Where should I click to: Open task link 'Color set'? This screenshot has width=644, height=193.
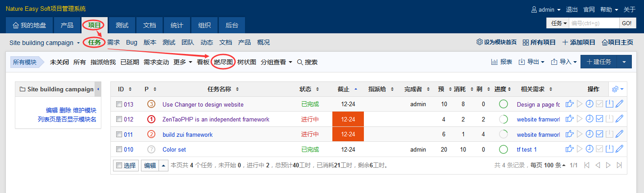pyautogui.click(x=174, y=149)
